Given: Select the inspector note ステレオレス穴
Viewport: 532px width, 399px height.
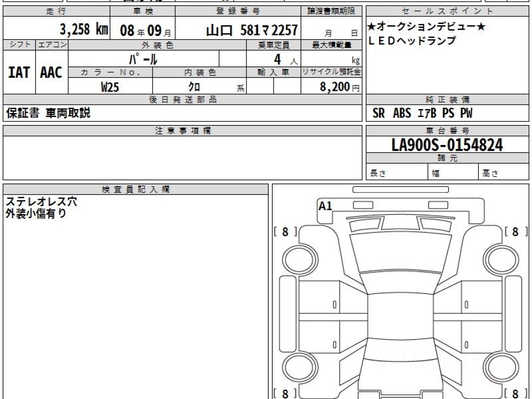Looking at the screenshot, I should [x=41, y=202].
